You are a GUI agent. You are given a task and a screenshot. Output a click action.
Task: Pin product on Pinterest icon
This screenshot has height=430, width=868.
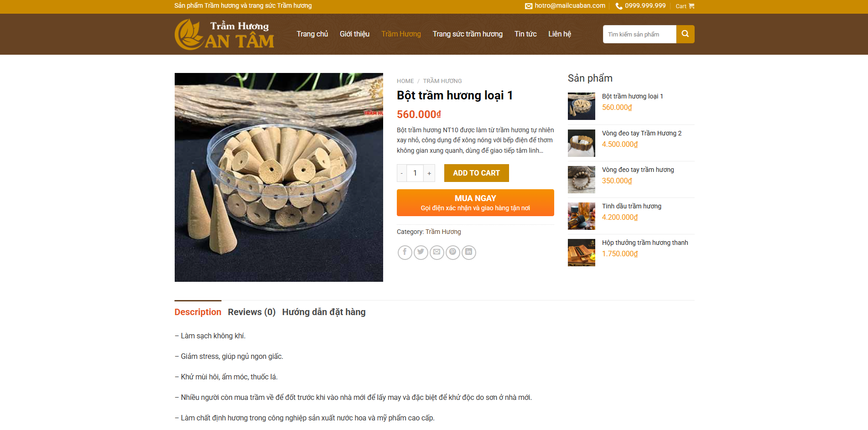coord(452,252)
